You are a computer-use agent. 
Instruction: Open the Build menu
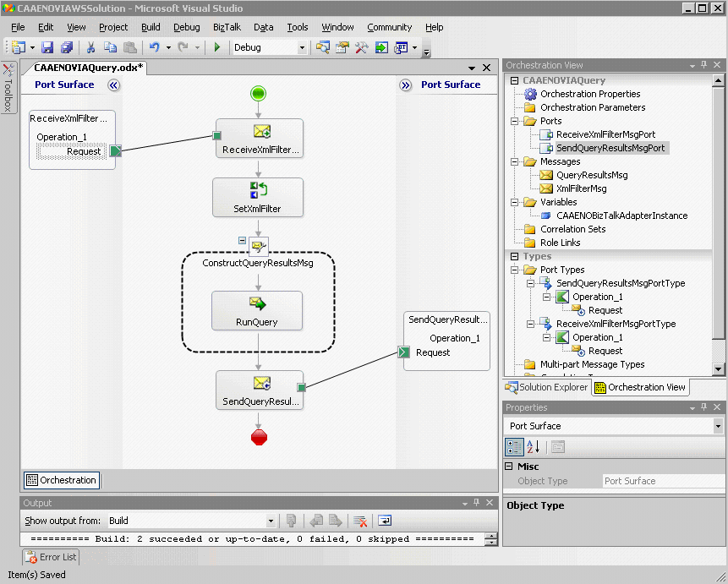coord(151,27)
